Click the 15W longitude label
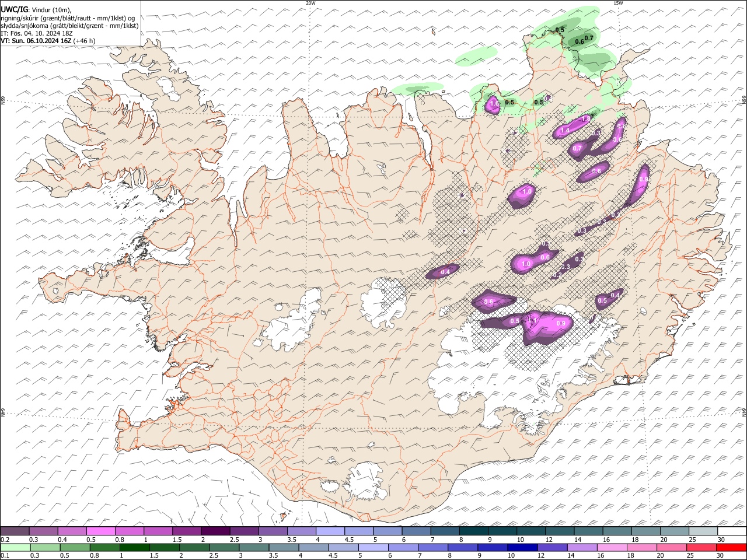747x560 pixels. pyautogui.click(x=618, y=3)
